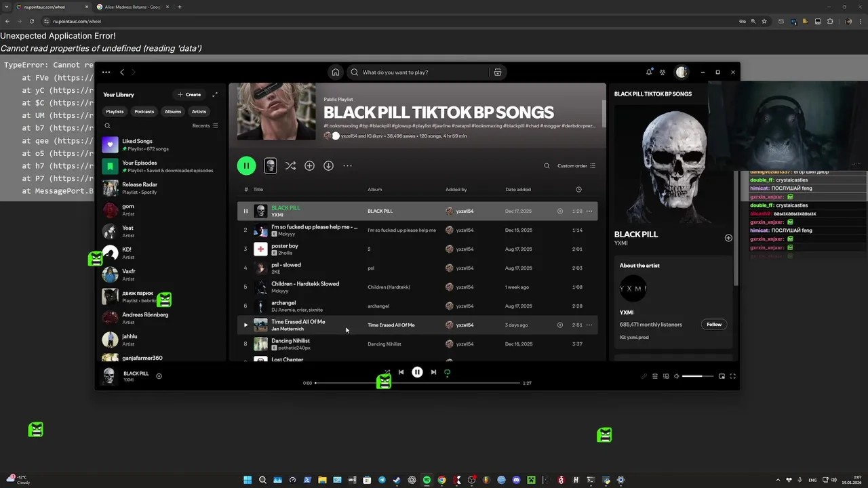Open Discord from the taskbar
This screenshot has height=488, width=868.
point(516,480)
